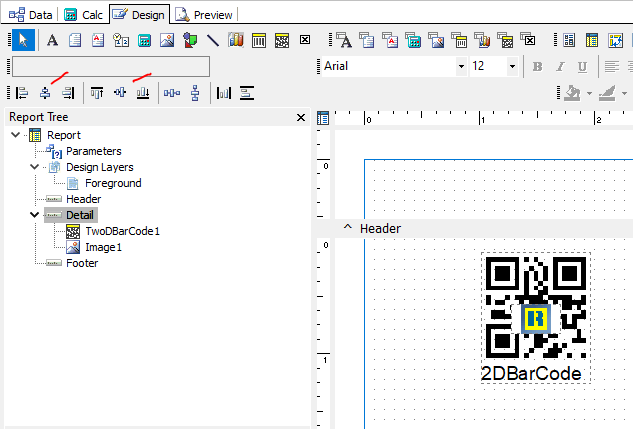This screenshot has height=429, width=633.
Task: Select the Footer band tree item
Action: [x=82, y=263]
